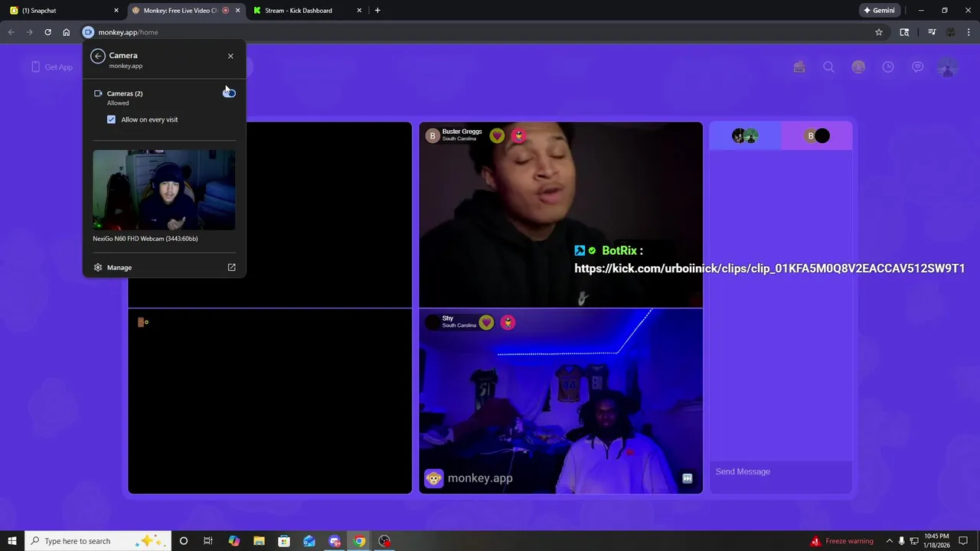
Task: Click the heart badge next to Shy
Action: (486, 322)
